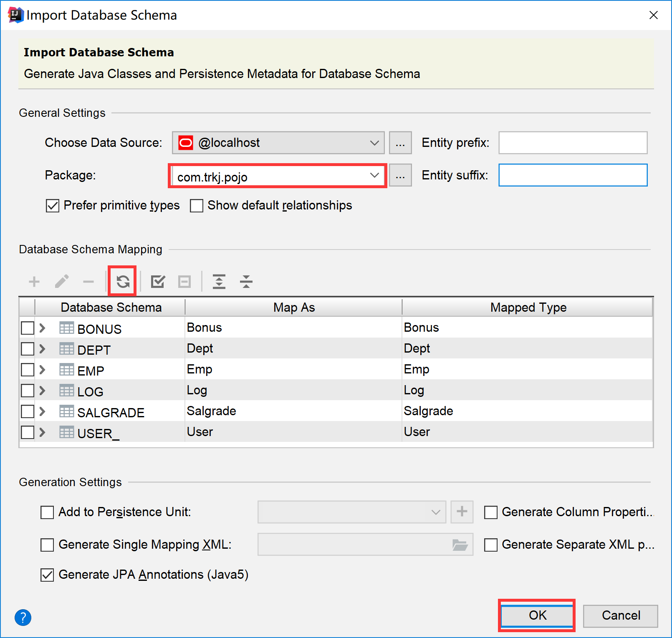The width and height of the screenshot is (672, 638).
Task: Open the help question mark icon
Action: pyautogui.click(x=23, y=617)
